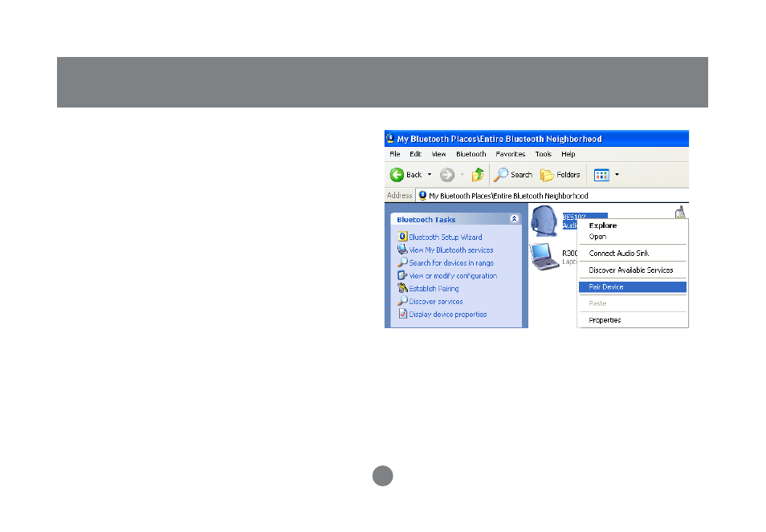Viewport: 766px width, 532px height.
Task: Open the Views dropdown arrow
Action: pyautogui.click(x=617, y=175)
